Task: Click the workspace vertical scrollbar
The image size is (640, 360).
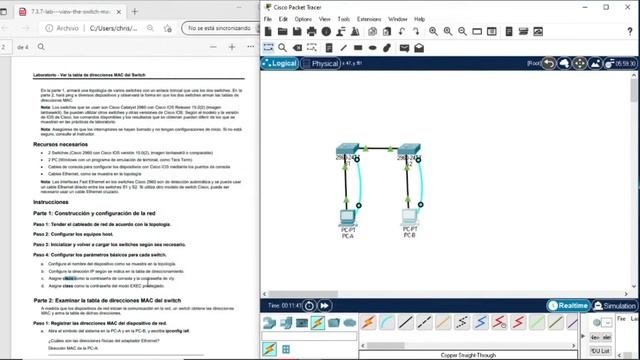Action: point(634,90)
